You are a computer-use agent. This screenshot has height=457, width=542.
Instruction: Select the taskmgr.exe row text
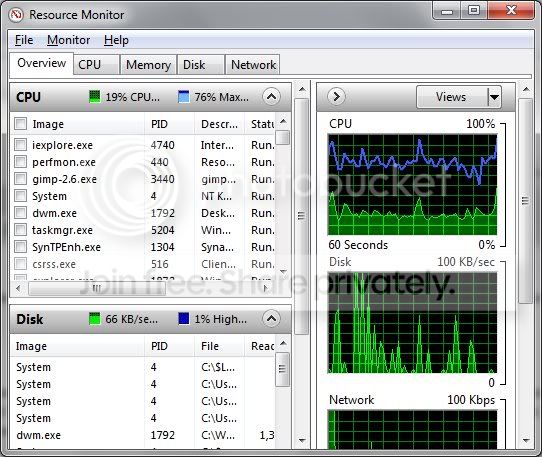[x=62, y=230]
